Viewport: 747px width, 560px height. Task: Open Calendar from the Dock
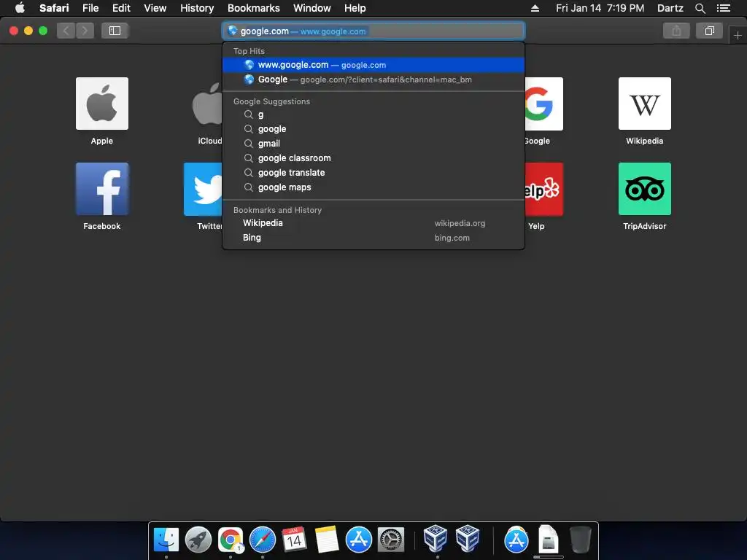[x=294, y=540]
